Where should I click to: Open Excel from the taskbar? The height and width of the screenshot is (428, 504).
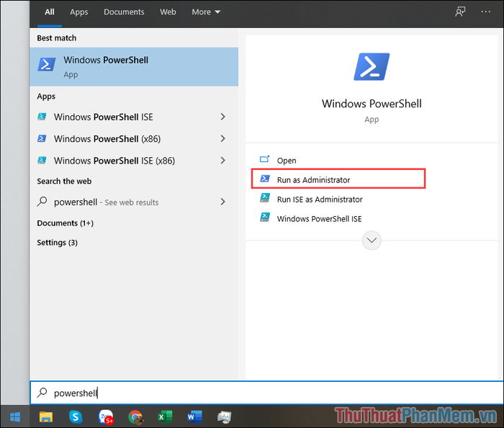(x=165, y=416)
